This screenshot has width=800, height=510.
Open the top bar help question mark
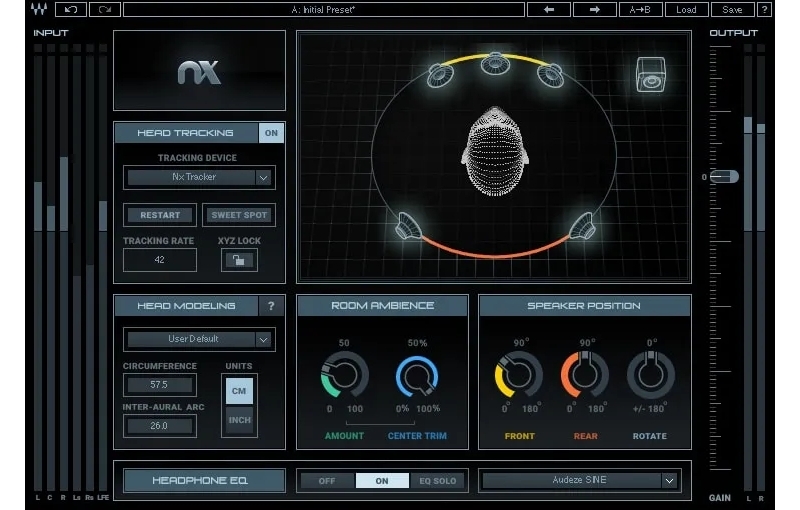tap(764, 9)
